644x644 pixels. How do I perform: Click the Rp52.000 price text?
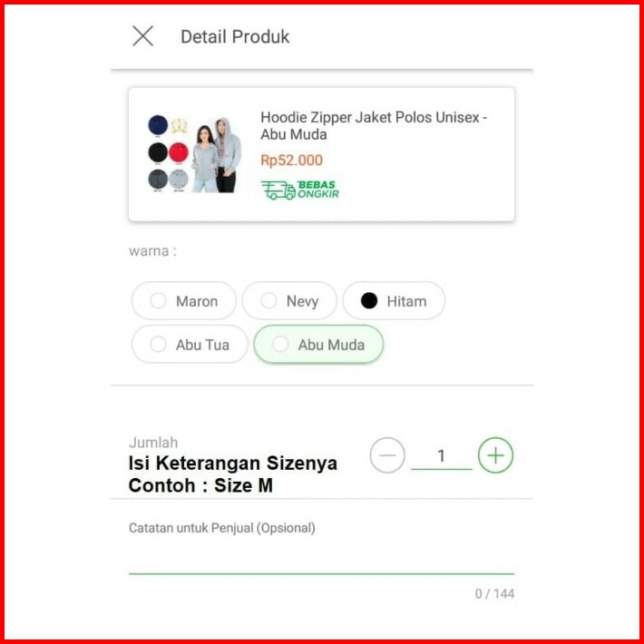pos(291,161)
